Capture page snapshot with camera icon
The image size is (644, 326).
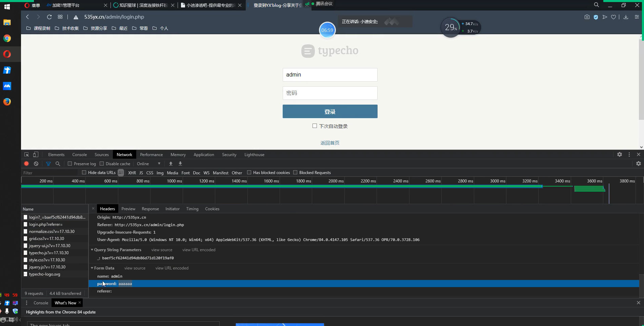point(587,17)
